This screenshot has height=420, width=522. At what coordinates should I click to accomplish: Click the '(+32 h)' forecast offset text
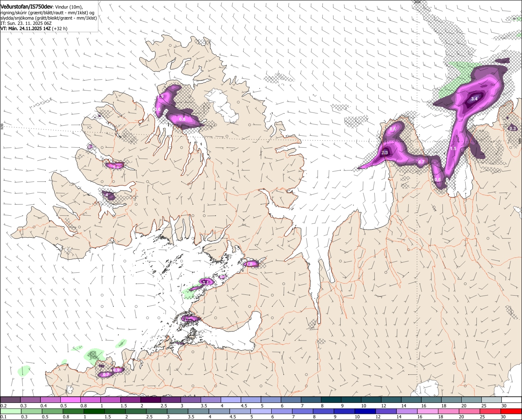point(60,29)
